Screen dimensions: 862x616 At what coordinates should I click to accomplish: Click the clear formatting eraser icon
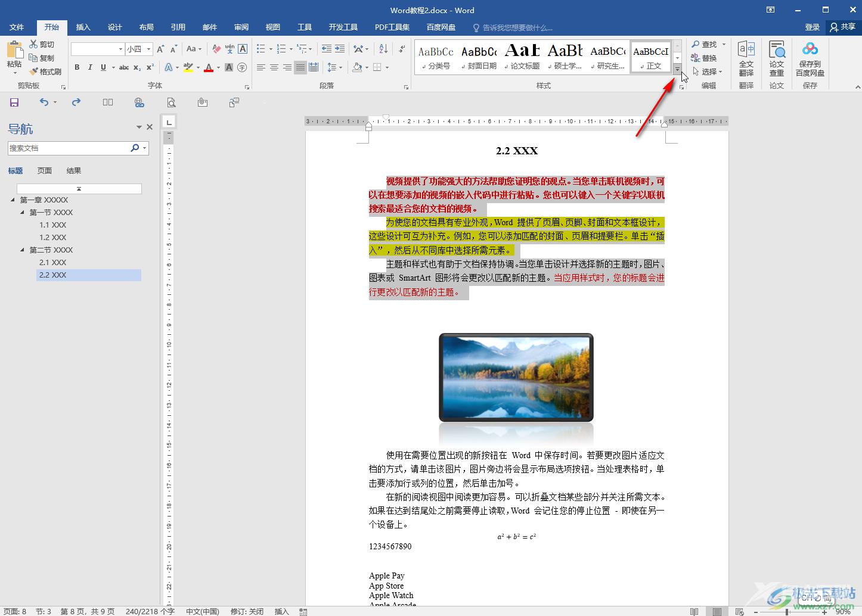(216, 49)
